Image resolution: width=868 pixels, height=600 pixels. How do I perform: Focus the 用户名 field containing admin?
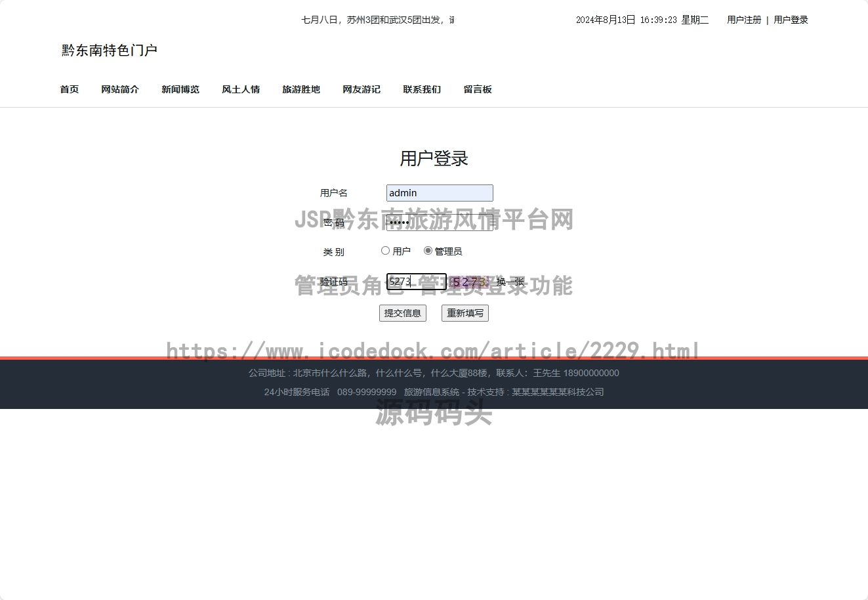click(440, 193)
